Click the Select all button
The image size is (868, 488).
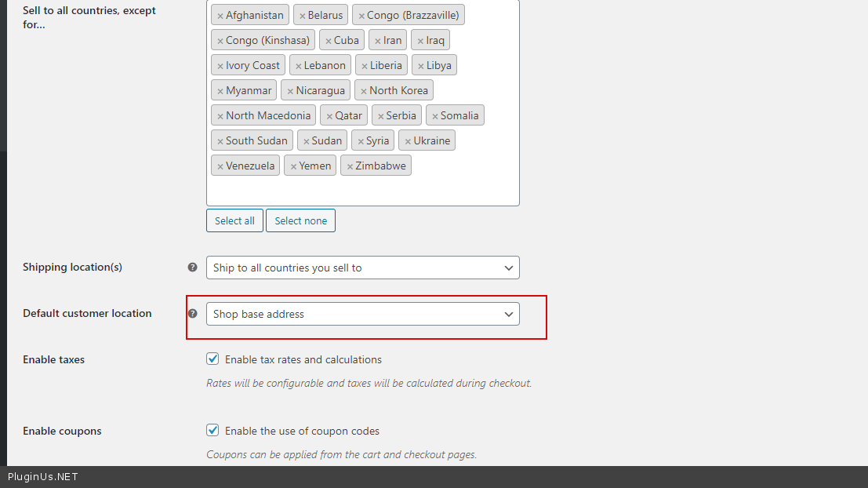(234, 220)
